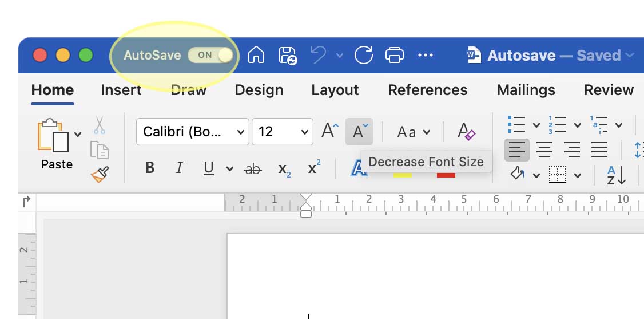
Task: Click the Clear Formatting eraser icon
Action: pyautogui.click(x=466, y=132)
